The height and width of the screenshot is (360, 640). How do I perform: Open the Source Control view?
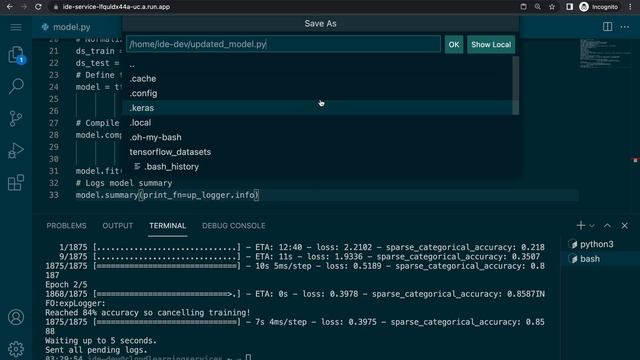(x=16, y=118)
